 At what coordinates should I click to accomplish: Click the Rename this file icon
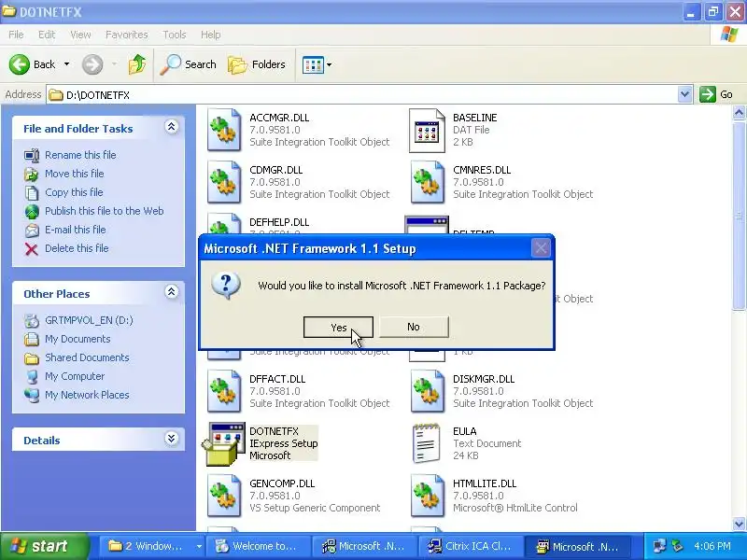pyautogui.click(x=32, y=156)
